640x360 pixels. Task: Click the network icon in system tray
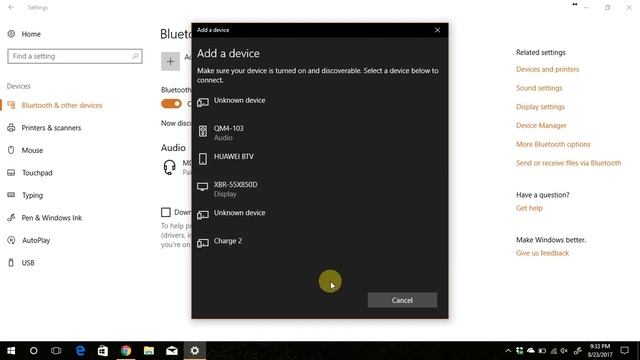553,351
